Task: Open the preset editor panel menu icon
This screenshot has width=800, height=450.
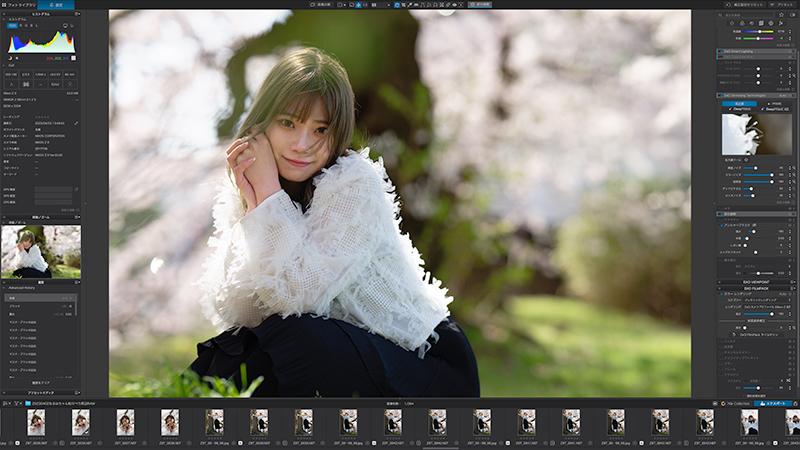Action: pos(77,393)
